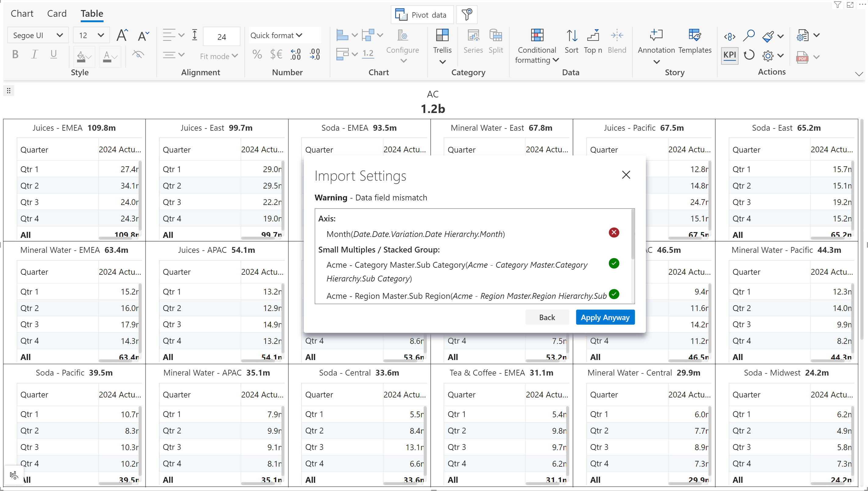
Task: Click the search magnifier icon
Action: coord(749,36)
